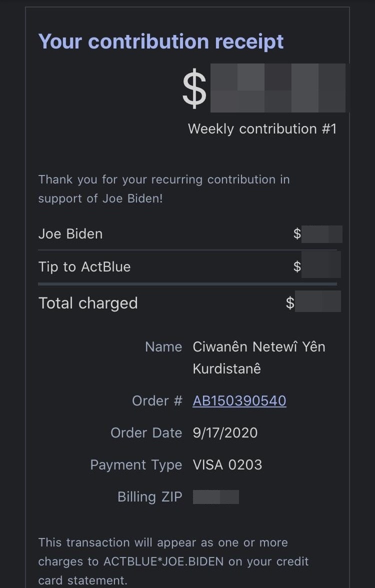Click the "Payment Type" field label

click(x=136, y=465)
